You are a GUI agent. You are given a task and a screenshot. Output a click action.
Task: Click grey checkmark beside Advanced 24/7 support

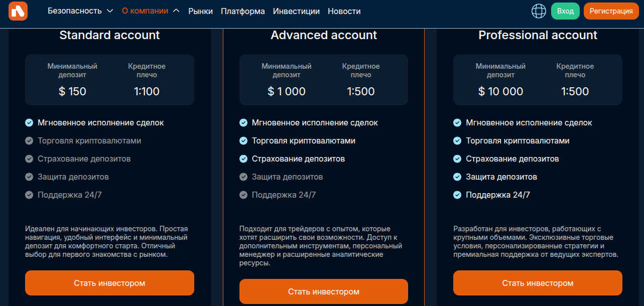coord(243,195)
